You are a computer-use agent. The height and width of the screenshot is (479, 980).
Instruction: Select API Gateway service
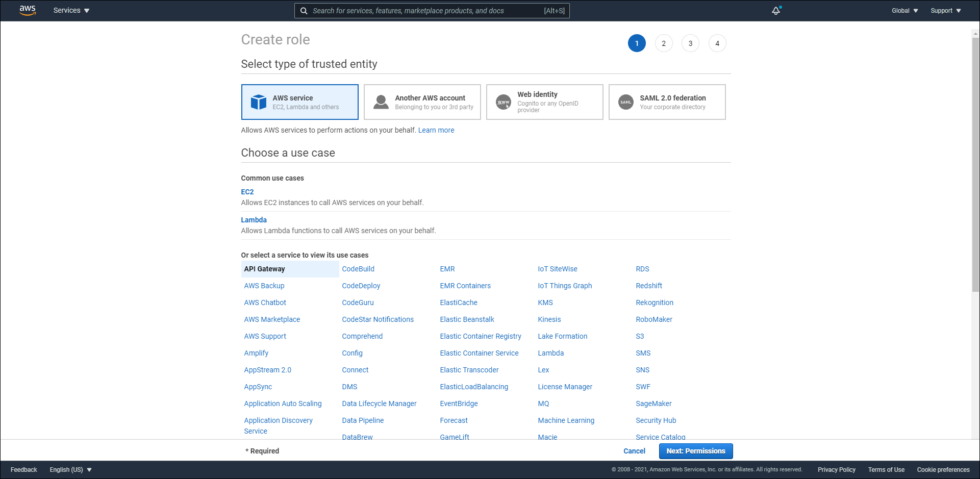290,269
